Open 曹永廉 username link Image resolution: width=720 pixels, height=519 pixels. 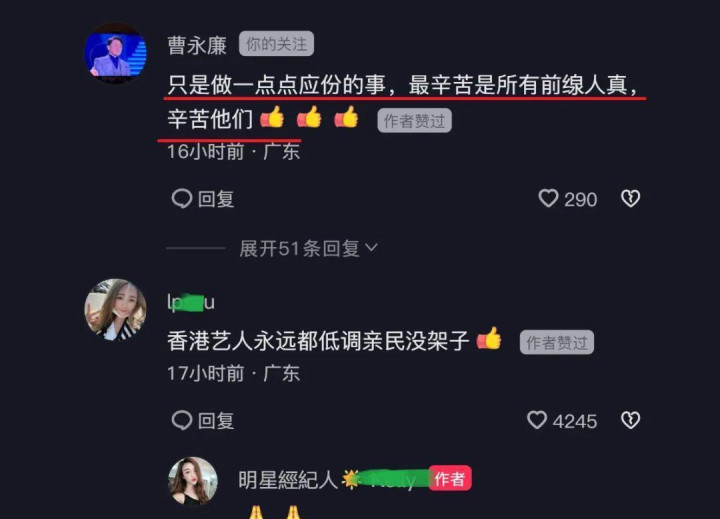(197, 45)
